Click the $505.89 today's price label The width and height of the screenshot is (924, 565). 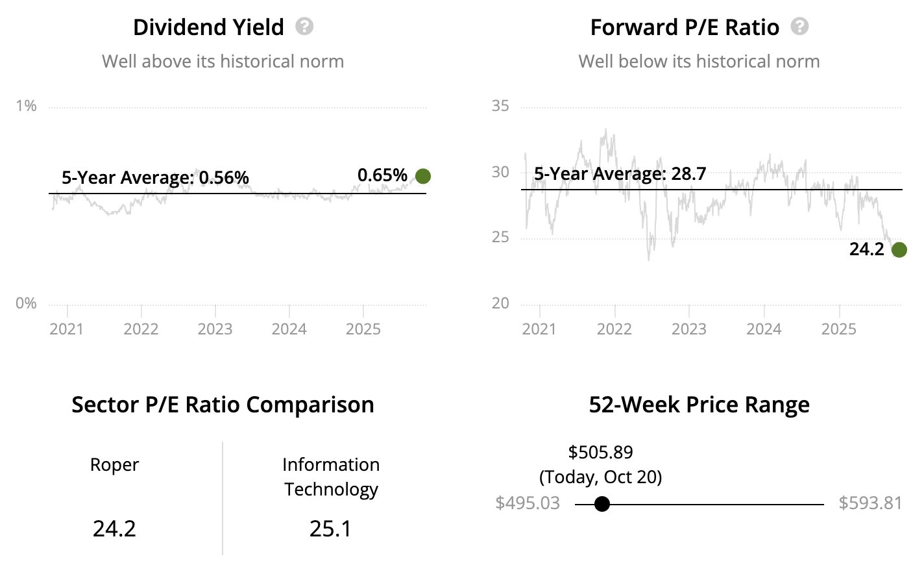pos(600,452)
